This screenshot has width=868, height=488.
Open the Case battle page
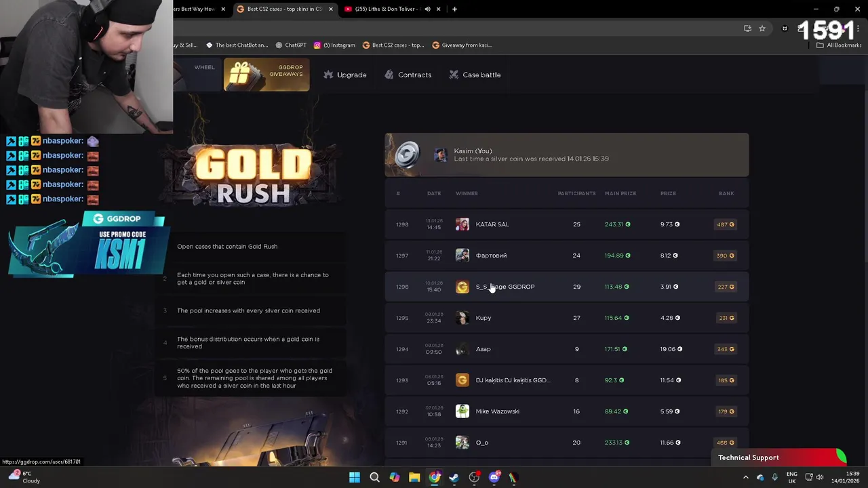pos(475,75)
